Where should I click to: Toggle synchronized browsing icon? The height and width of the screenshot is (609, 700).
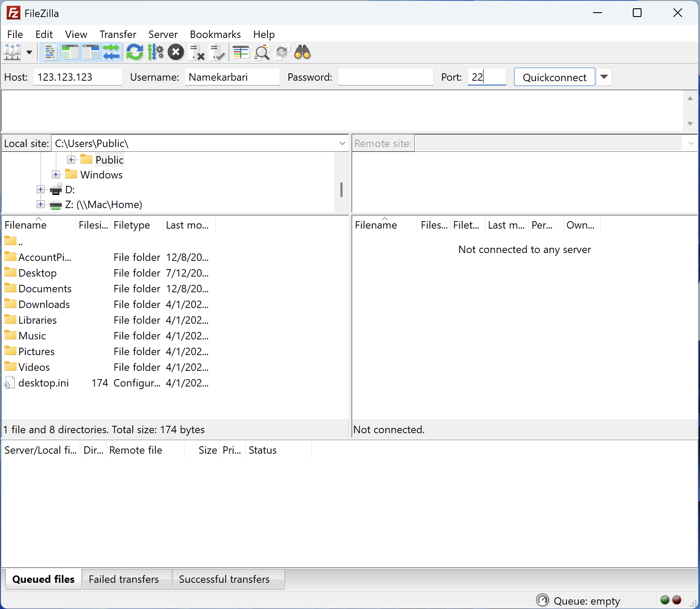[x=282, y=52]
